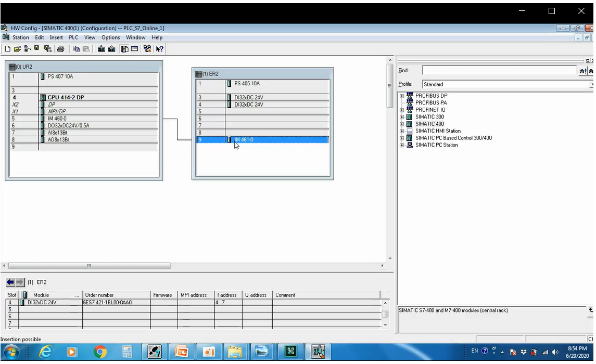Click the context Help pointer icon
This screenshot has height=364, width=596.
point(160,49)
